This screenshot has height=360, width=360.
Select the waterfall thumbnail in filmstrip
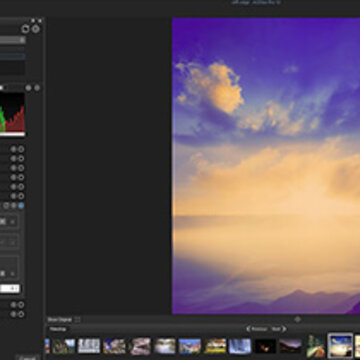click(x=240, y=346)
